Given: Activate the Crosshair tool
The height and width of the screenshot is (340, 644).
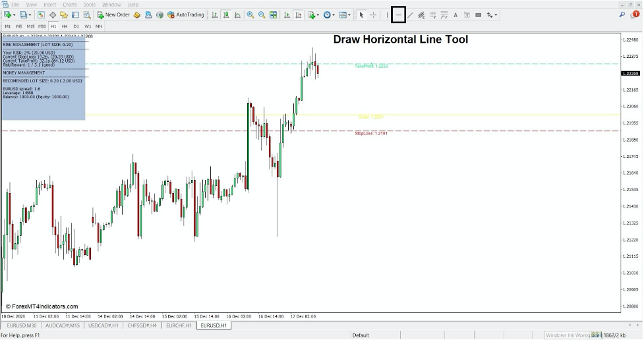Looking at the screenshot, I should click(373, 14).
